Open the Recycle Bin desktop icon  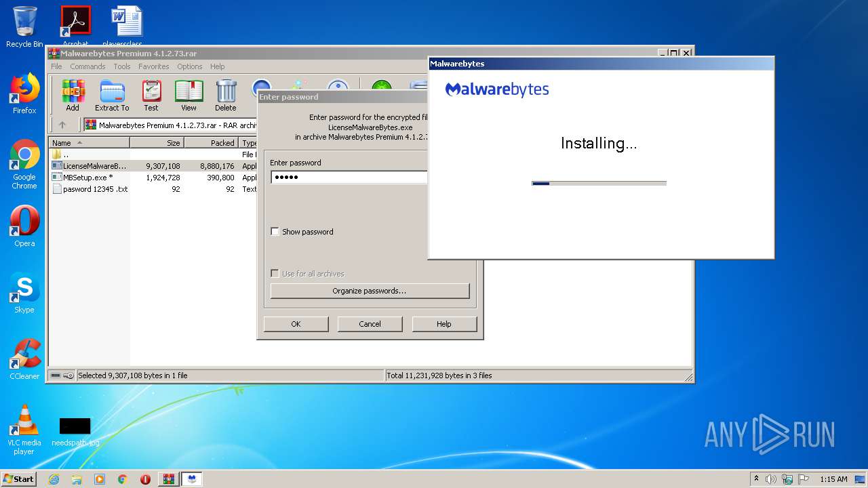coord(24,27)
